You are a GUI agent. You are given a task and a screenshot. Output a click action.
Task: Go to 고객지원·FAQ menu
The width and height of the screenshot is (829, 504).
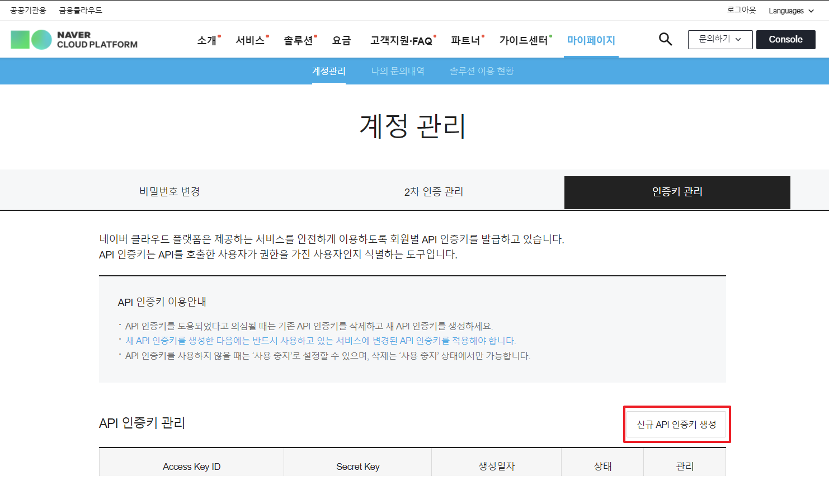tap(401, 40)
